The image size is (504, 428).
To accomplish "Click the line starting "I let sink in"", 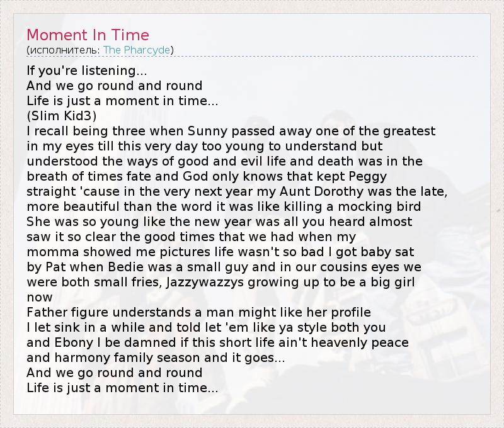I will (x=206, y=328).
